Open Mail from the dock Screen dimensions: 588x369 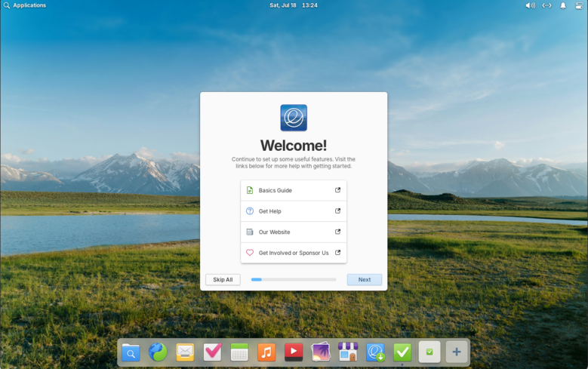185,352
